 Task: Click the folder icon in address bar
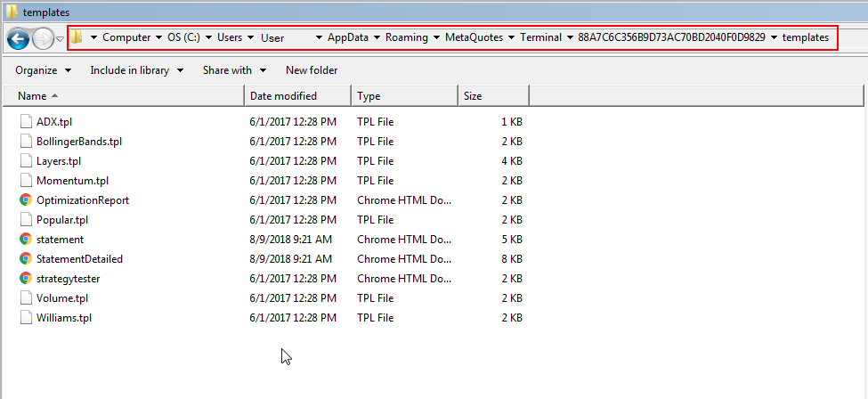click(77, 37)
